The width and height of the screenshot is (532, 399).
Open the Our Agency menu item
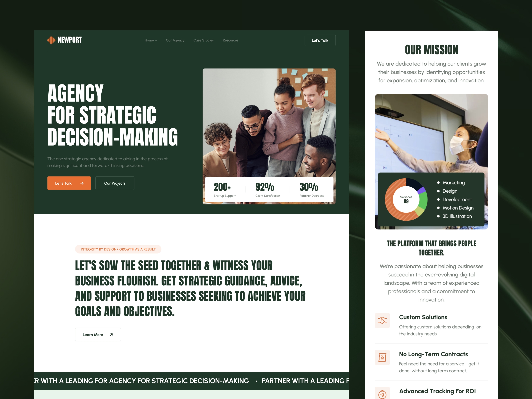[x=175, y=40]
